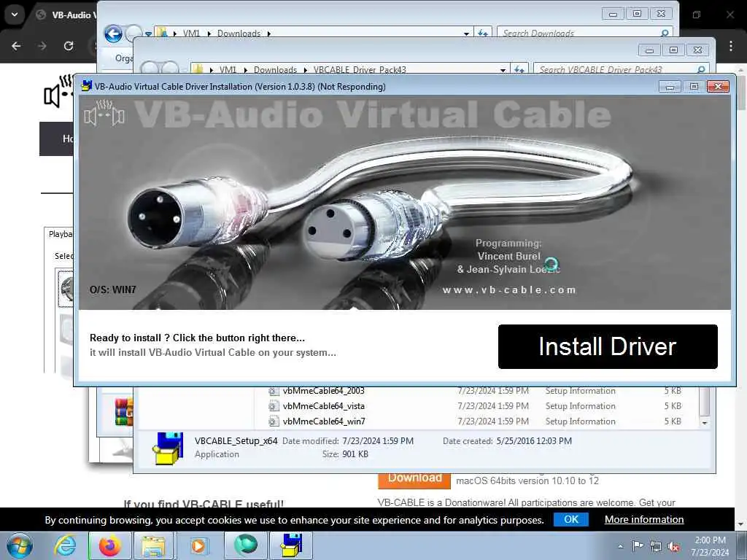Minimize the VBCABLE_Driver_Pack43 explorer window
This screenshot has width=747, height=560.
tap(649, 50)
